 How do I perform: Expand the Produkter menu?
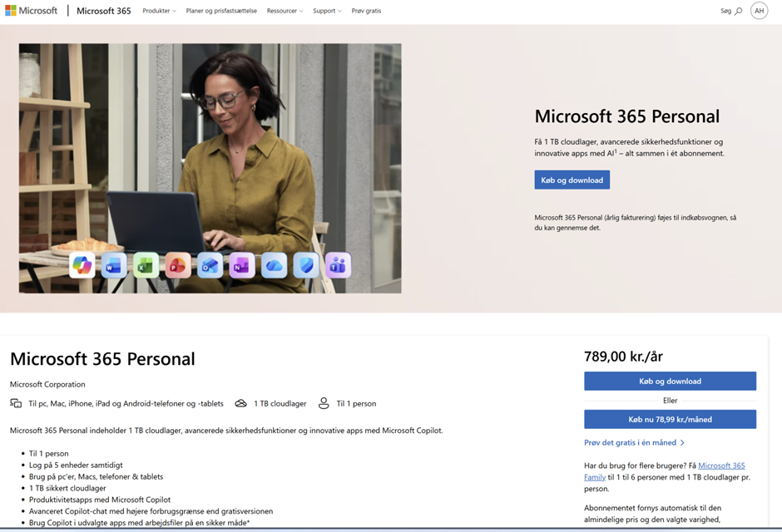pos(159,11)
